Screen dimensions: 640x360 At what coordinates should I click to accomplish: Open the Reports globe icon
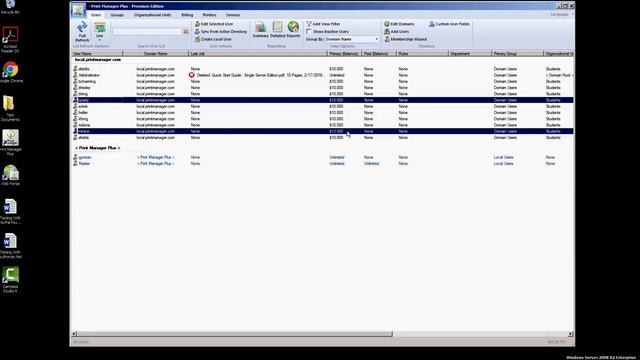click(x=293, y=30)
